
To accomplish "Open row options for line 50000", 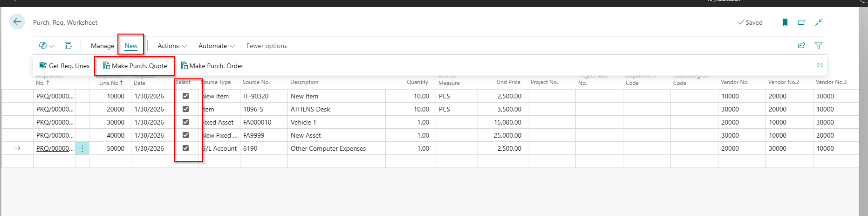I will (x=82, y=148).
